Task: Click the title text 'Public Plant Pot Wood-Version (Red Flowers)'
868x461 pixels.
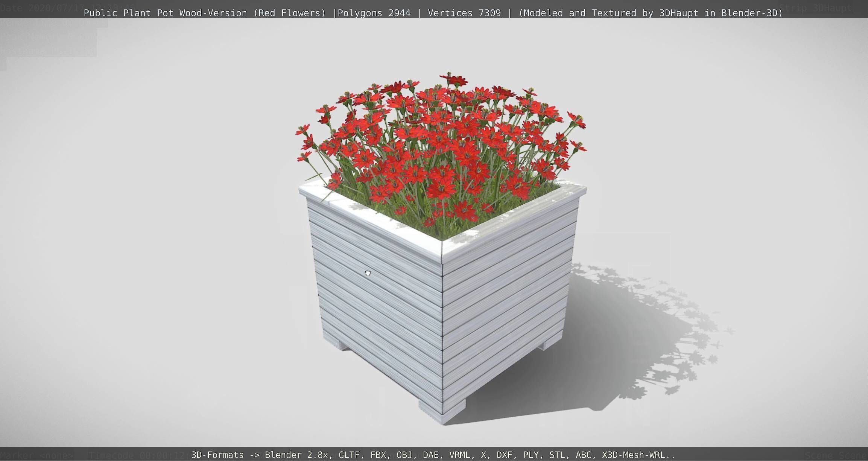Action: [205, 13]
